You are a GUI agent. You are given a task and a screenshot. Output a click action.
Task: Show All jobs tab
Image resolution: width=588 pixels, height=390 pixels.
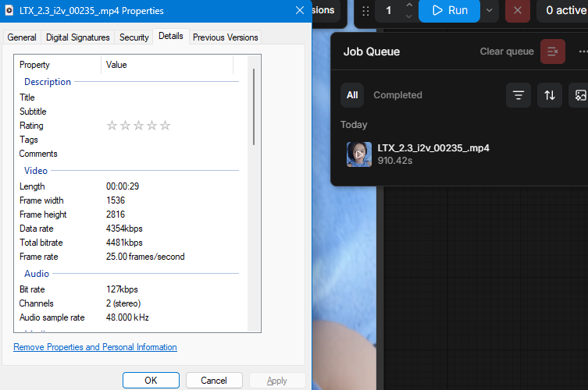pos(352,95)
